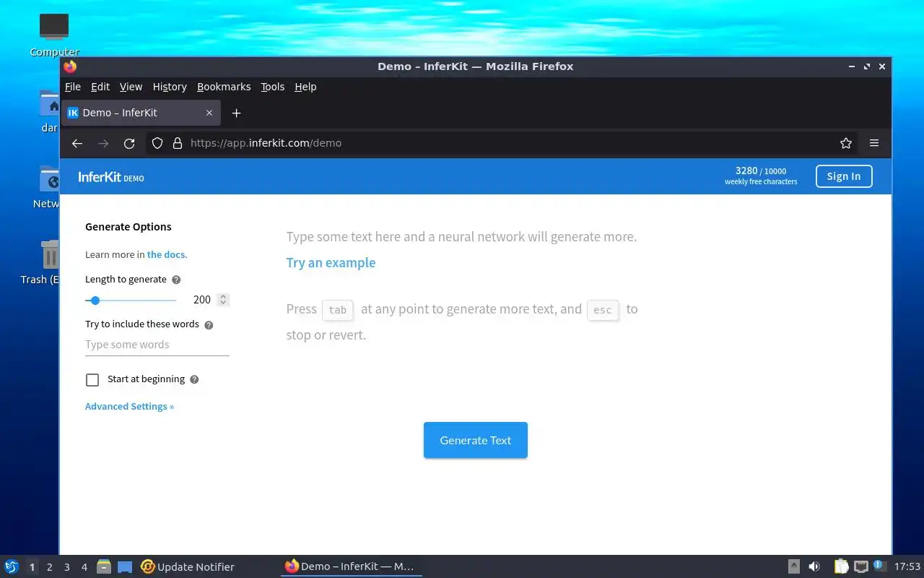Click the InferKit Demo logo
This screenshot has height=578, width=924.
(x=111, y=177)
